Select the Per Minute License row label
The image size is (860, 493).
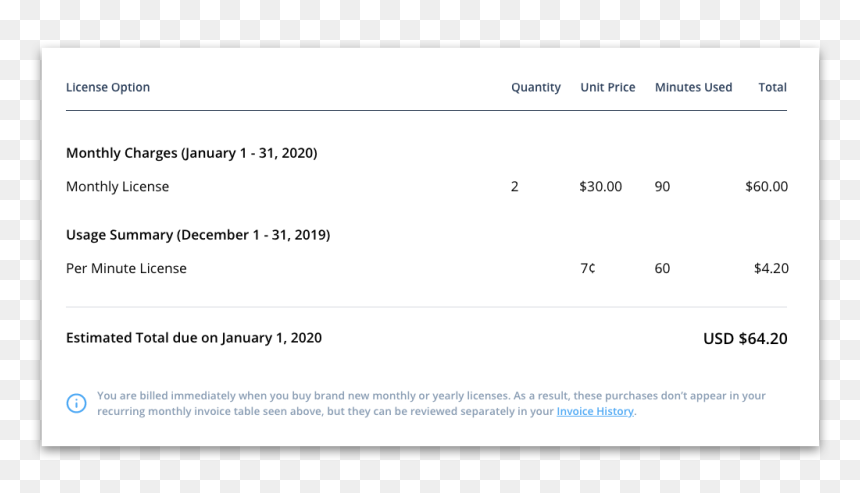126,268
